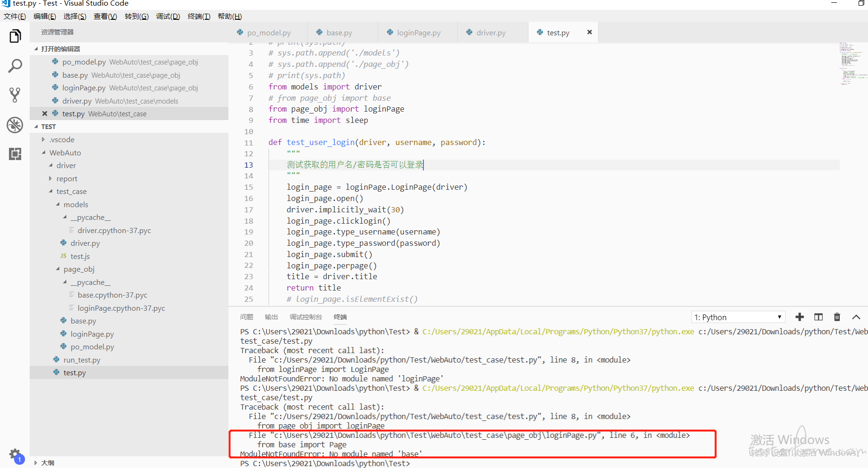Open the Extensions view
This screenshot has height=468, width=868.
[15, 154]
